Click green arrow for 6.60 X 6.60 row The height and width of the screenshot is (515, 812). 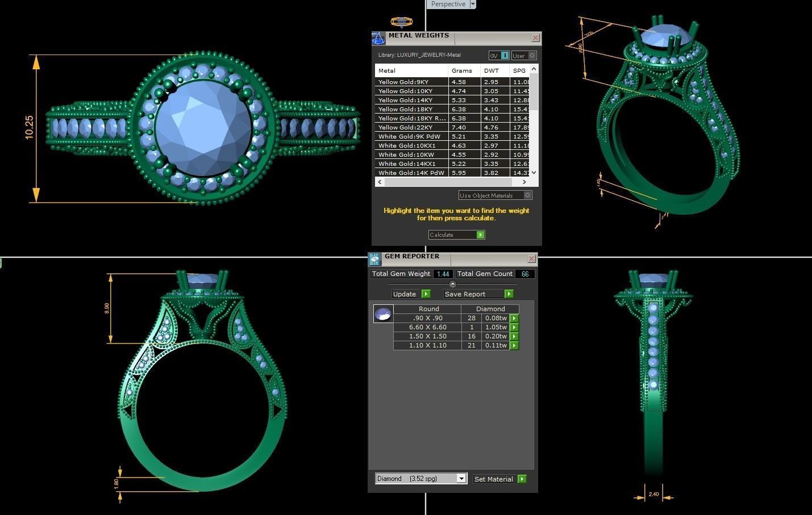[x=514, y=327]
